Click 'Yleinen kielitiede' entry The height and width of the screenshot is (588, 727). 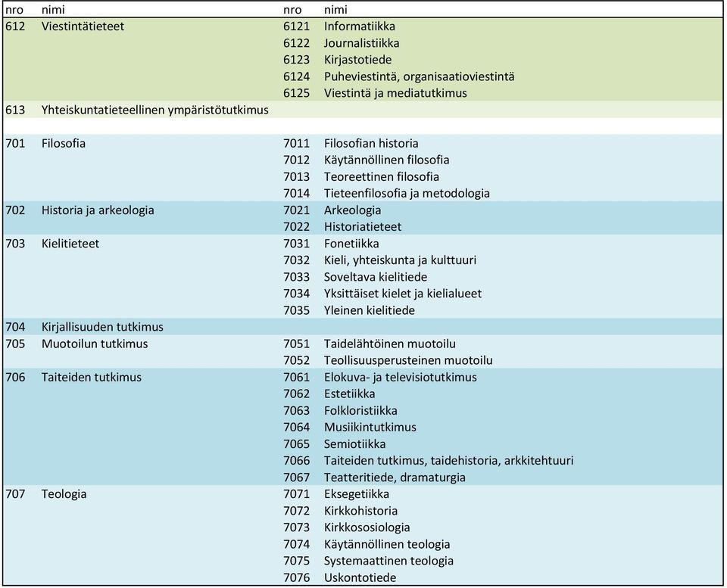(x=370, y=310)
